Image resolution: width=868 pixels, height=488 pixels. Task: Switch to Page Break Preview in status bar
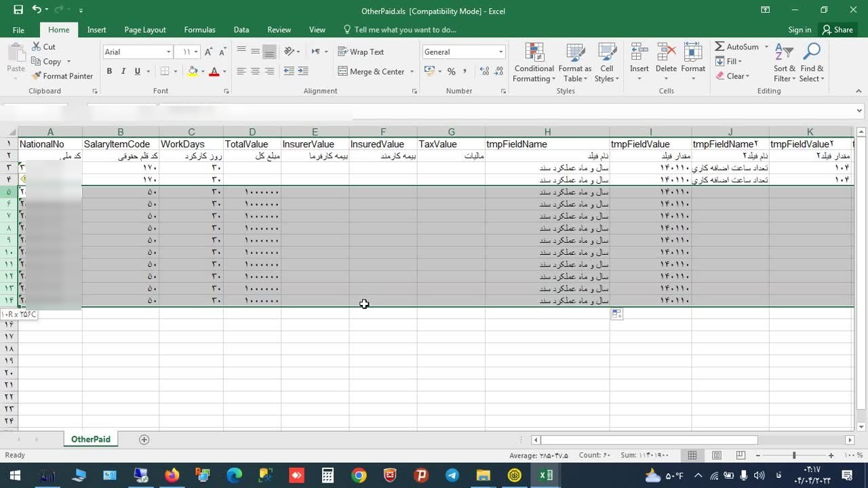pos(741,455)
